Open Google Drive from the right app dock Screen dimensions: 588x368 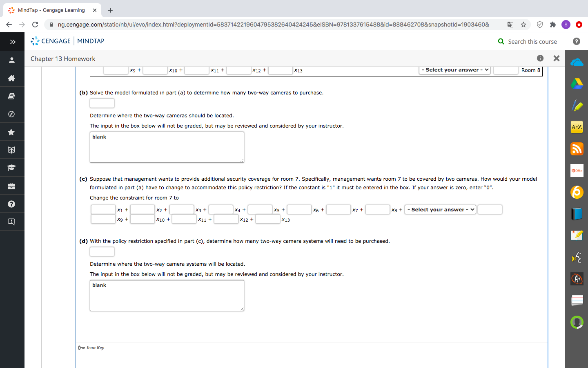point(577,83)
